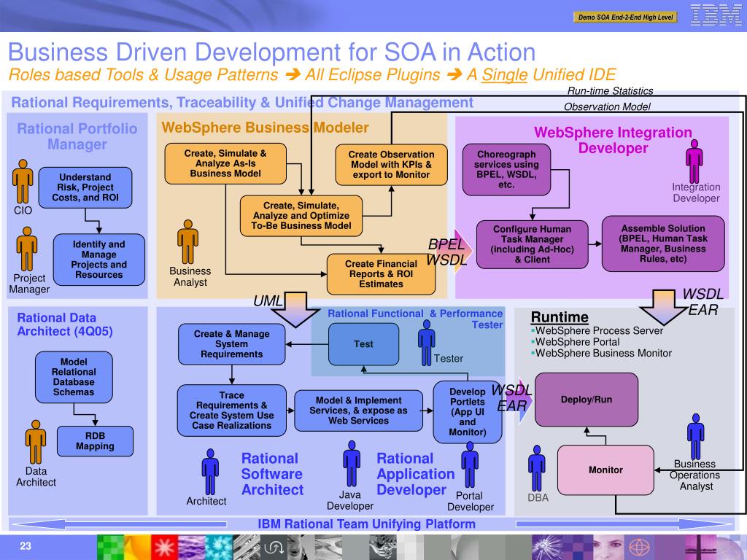Click the WebSphere Portal bullet
Screen dimensions: 747x560
tap(575, 342)
